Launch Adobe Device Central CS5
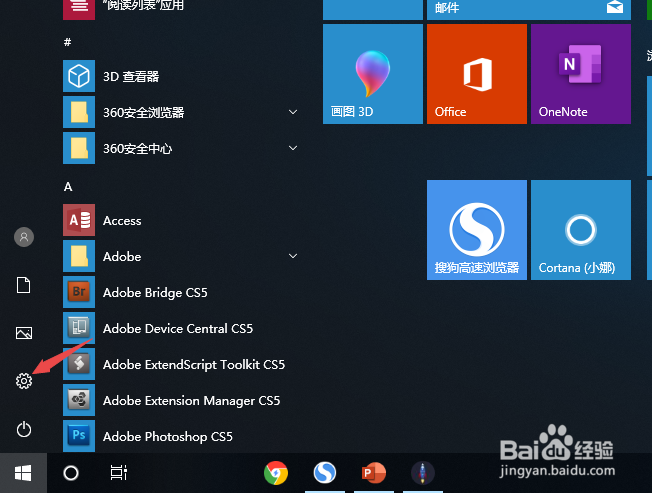The width and height of the screenshot is (652, 493). [181, 328]
